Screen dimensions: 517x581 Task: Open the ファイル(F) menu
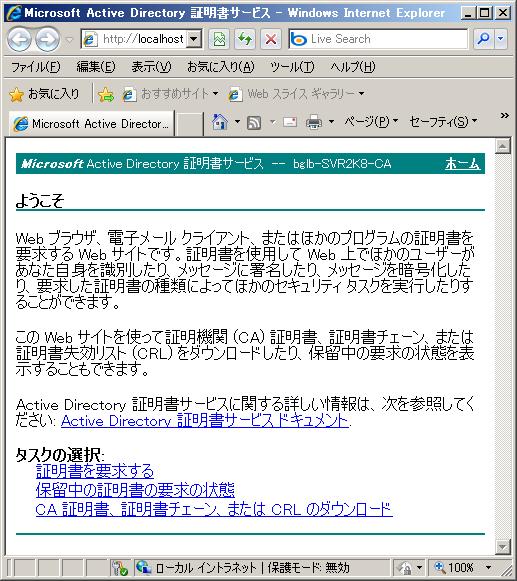[x=36, y=67]
